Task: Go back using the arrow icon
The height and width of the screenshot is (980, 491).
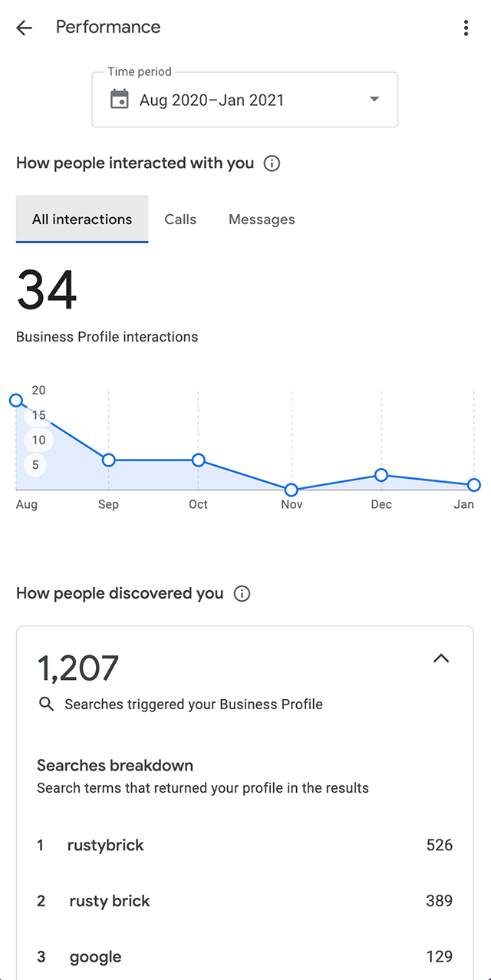Action: [25, 28]
